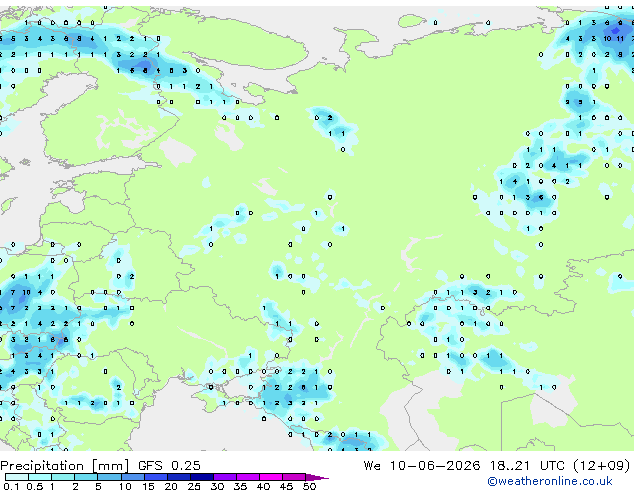This screenshot has width=634, height=490.
Task: Select the 2–5 mm legend color swatch
Action: (x=86, y=477)
